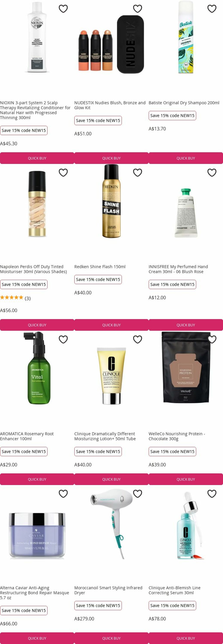Add AROMATICA Rosemary Root Enhancer to wishlist
Image resolution: width=223 pixels, height=644 pixels.
click(x=63, y=339)
